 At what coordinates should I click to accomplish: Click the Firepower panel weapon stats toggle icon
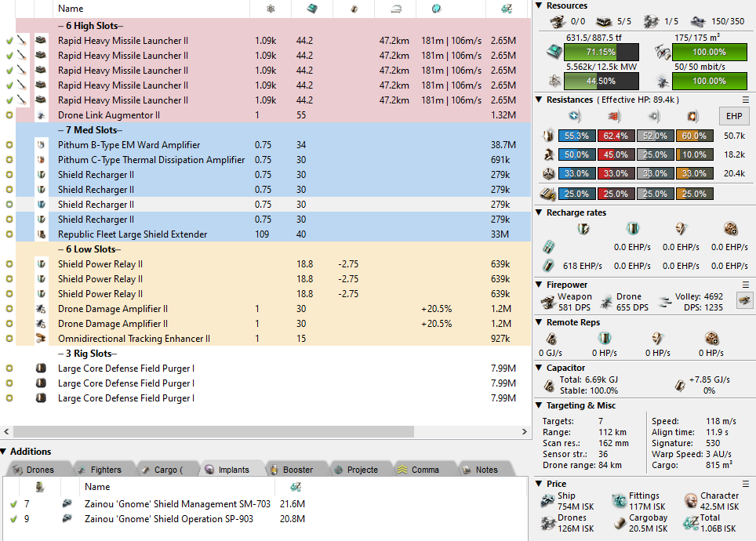(742, 299)
